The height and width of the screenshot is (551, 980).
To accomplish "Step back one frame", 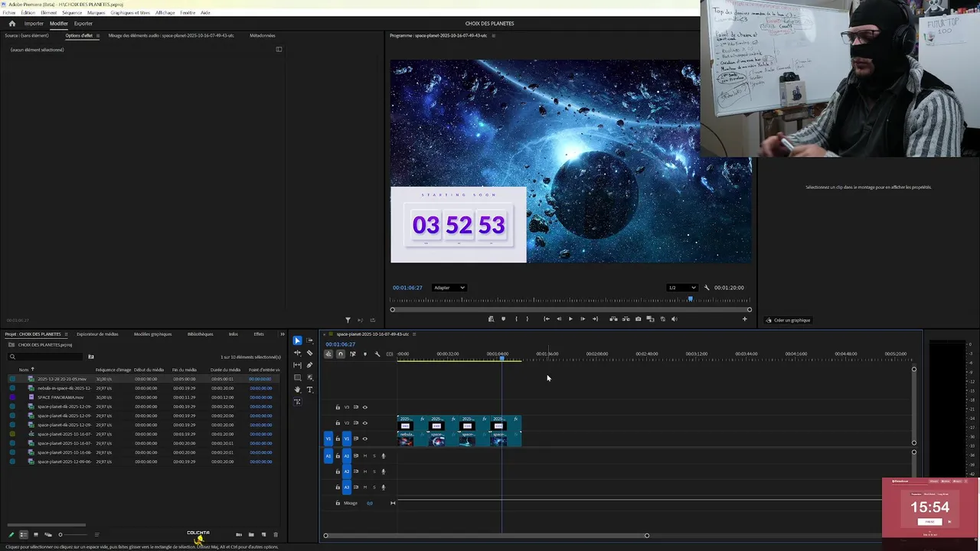I will [559, 319].
